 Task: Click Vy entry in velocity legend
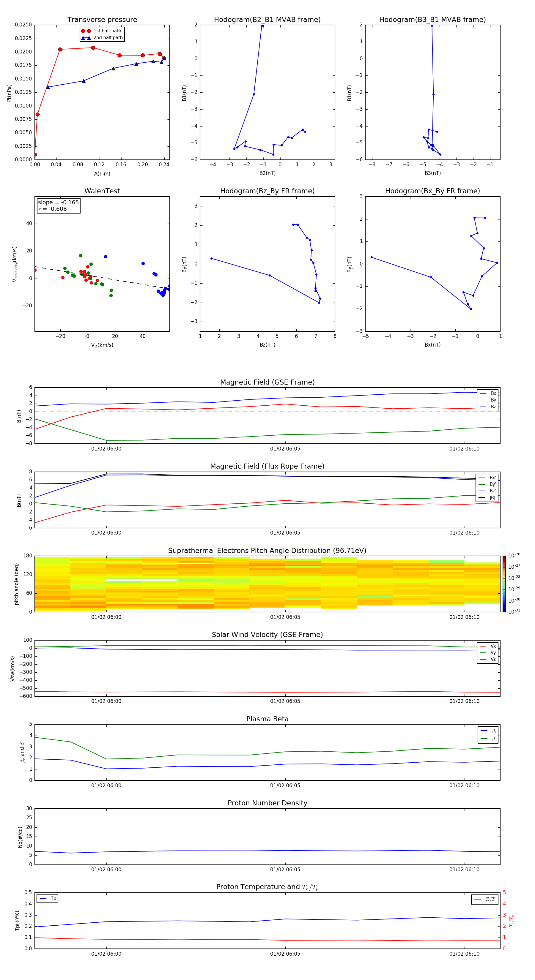488,652
